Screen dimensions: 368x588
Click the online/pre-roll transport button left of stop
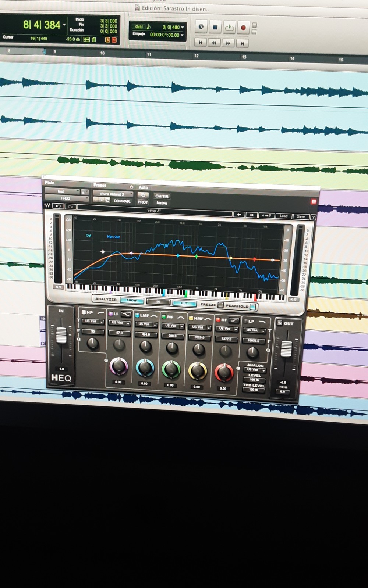tap(201, 26)
